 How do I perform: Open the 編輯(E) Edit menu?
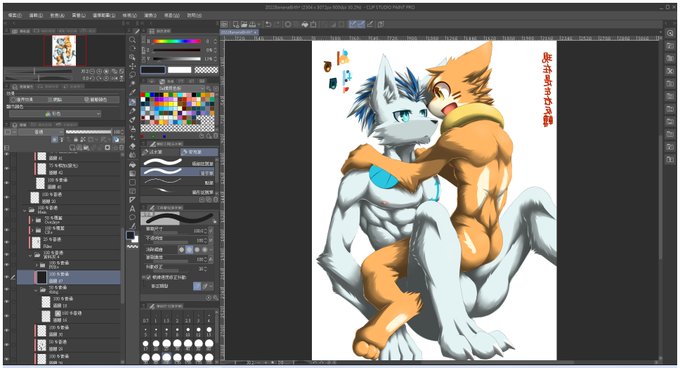point(36,15)
